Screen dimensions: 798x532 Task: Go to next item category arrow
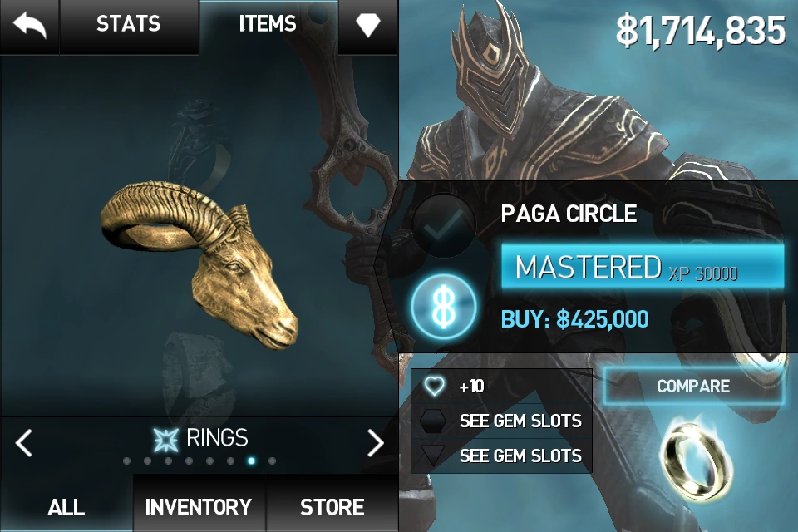click(x=376, y=442)
